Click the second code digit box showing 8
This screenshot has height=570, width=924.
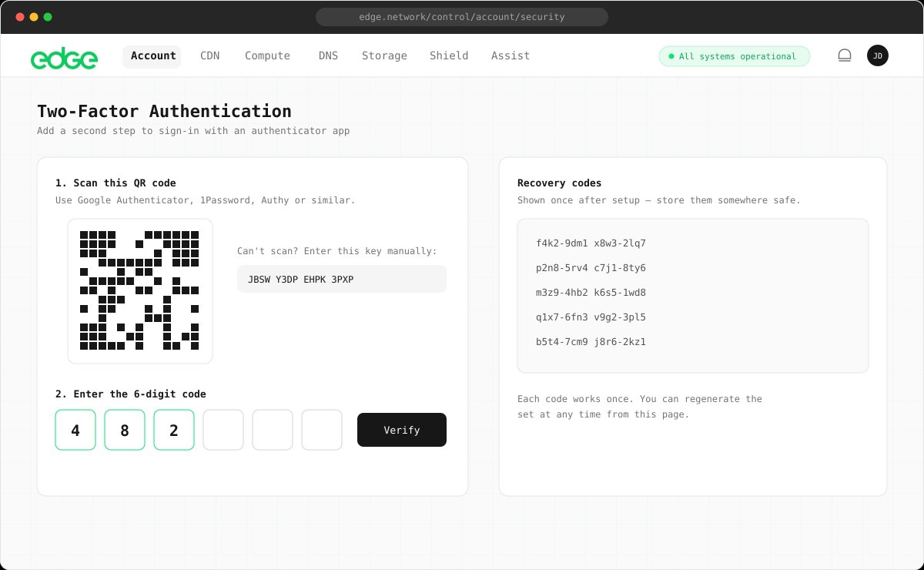point(125,430)
